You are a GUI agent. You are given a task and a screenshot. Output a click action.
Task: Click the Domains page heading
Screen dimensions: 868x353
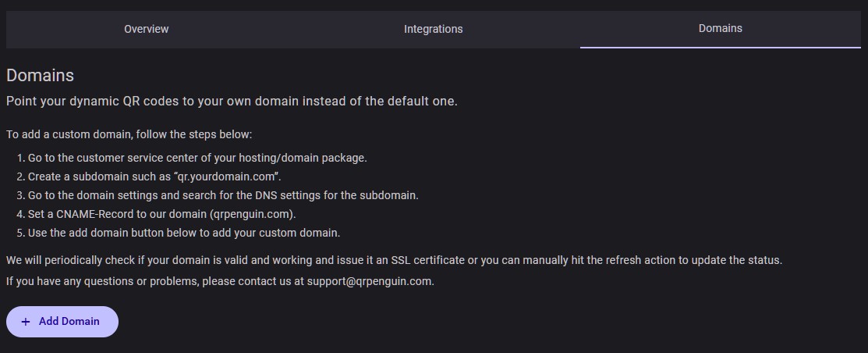pyautogui.click(x=40, y=76)
